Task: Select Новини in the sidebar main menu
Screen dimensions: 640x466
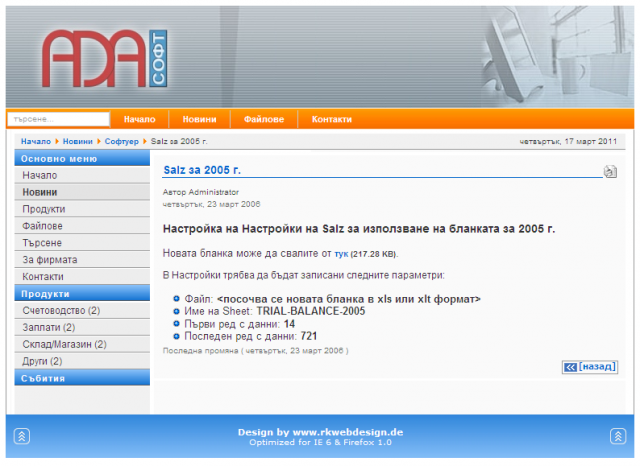Action: pyautogui.click(x=82, y=192)
